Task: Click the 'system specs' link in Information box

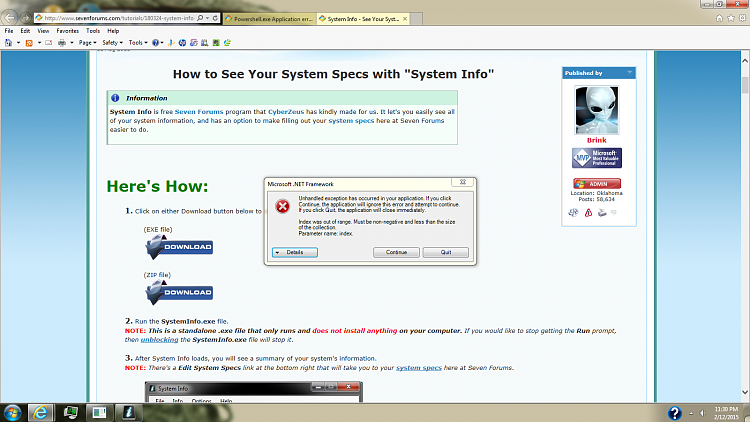Action: 351,121
